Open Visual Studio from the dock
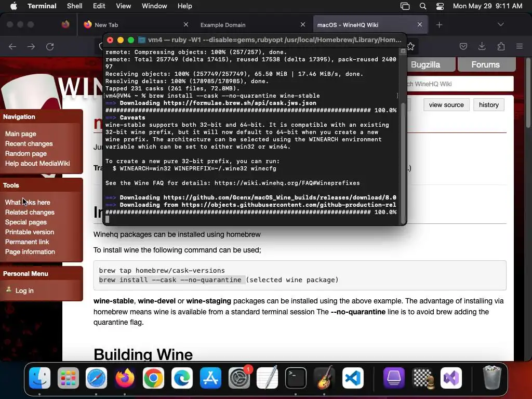532x399 pixels. click(x=451, y=378)
